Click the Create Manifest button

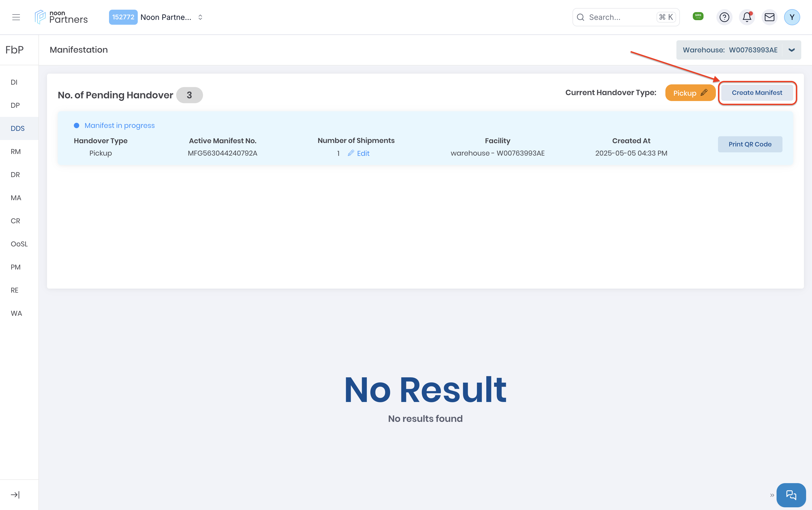[x=757, y=93]
